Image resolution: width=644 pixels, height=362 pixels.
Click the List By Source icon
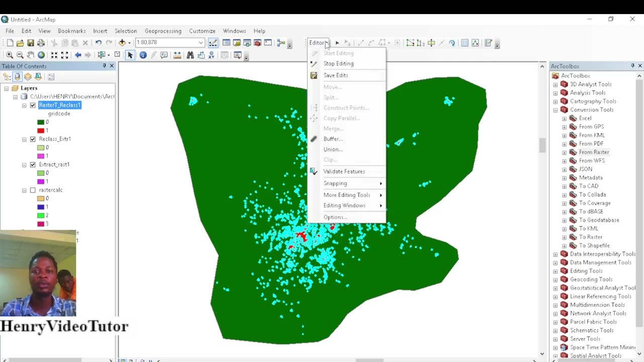(x=17, y=77)
